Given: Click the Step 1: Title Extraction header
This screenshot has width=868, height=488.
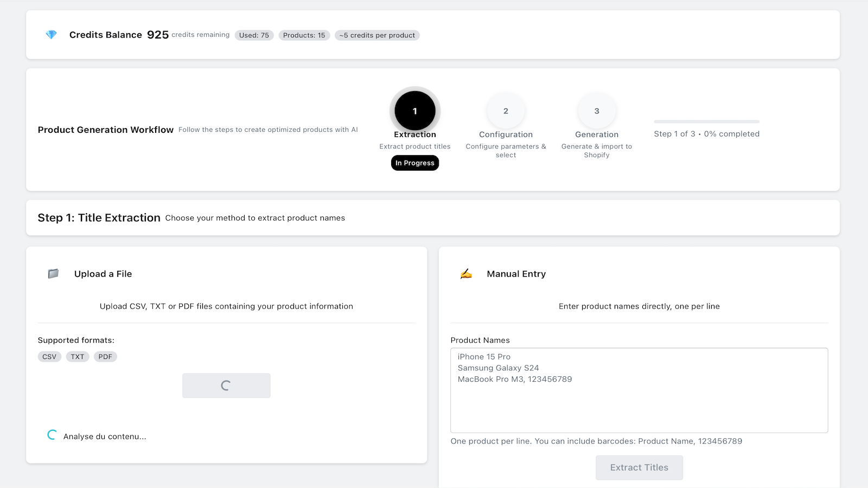Looking at the screenshot, I should [x=99, y=217].
